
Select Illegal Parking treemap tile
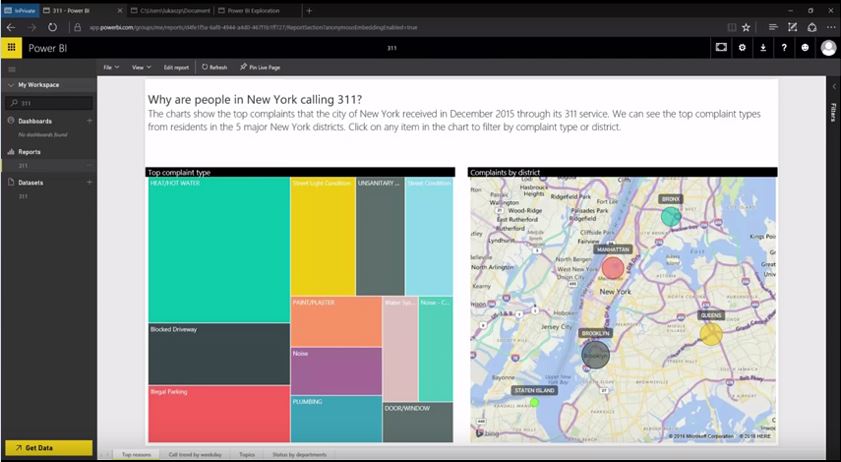coord(219,414)
